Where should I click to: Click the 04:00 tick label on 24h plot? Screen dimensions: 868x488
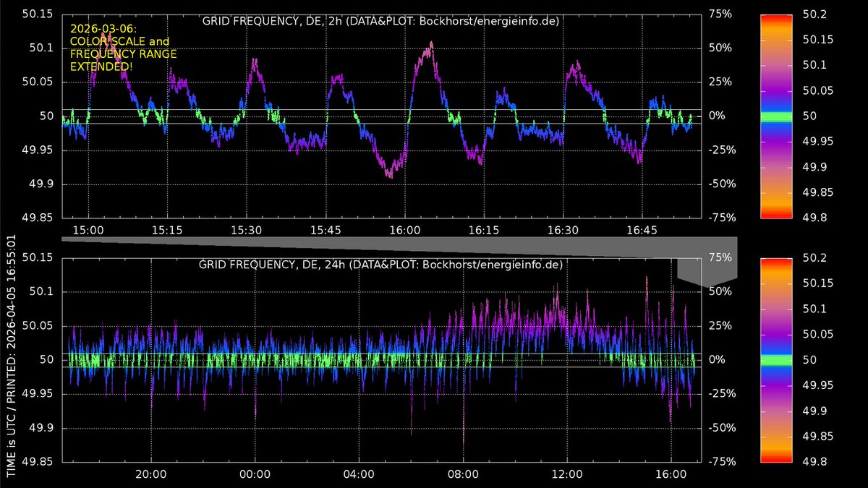pos(359,474)
